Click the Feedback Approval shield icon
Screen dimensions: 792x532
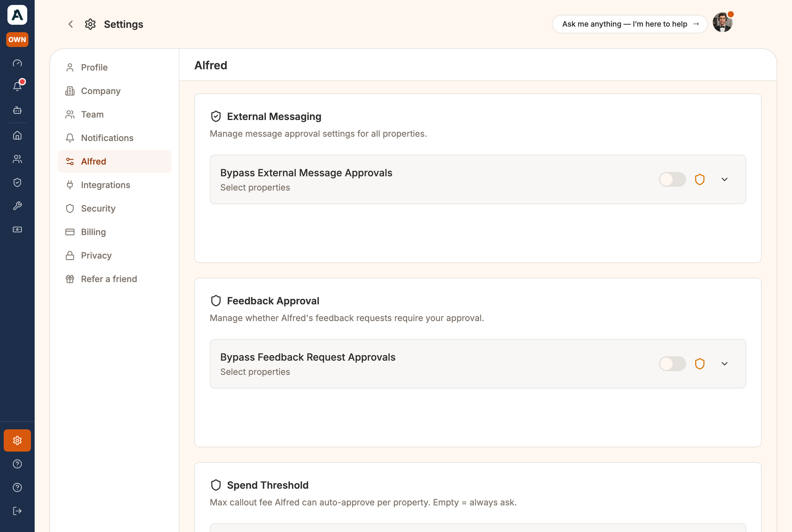[x=216, y=301]
